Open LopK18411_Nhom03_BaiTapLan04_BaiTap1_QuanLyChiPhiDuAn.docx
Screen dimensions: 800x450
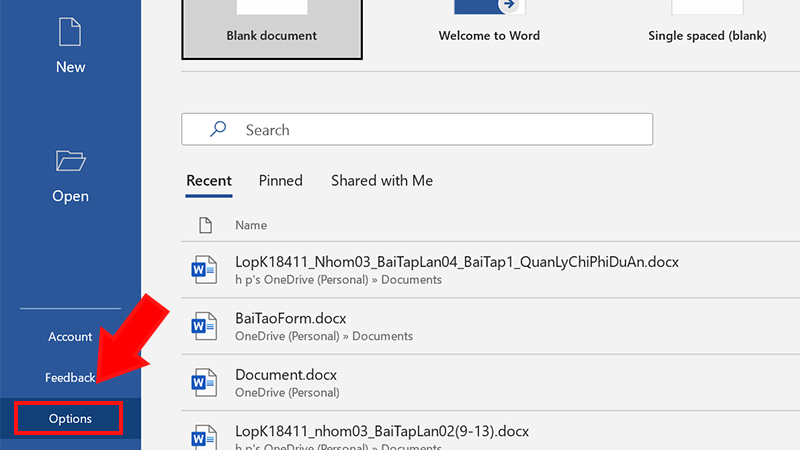(x=457, y=262)
